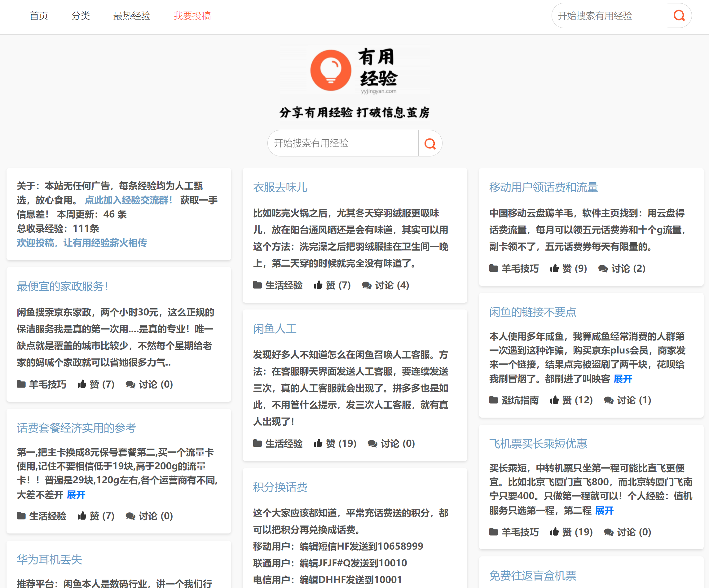The width and height of the screenshot is (709, 588).
Task: Click the folder icon on the 移动用户领话费和流量 card
Action: (x=494, y=268)
